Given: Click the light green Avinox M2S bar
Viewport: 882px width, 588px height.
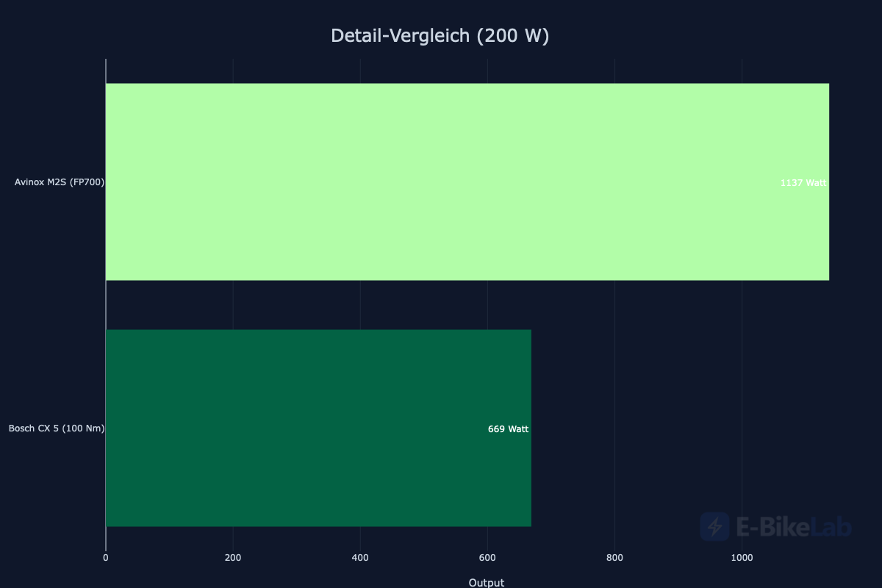Looking at the screenshot, I should click(467, 182).
